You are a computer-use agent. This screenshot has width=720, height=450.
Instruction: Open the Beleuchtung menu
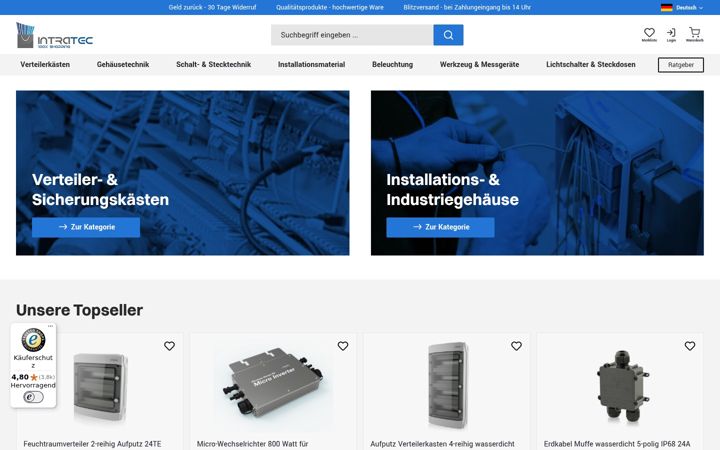(393, 64)
